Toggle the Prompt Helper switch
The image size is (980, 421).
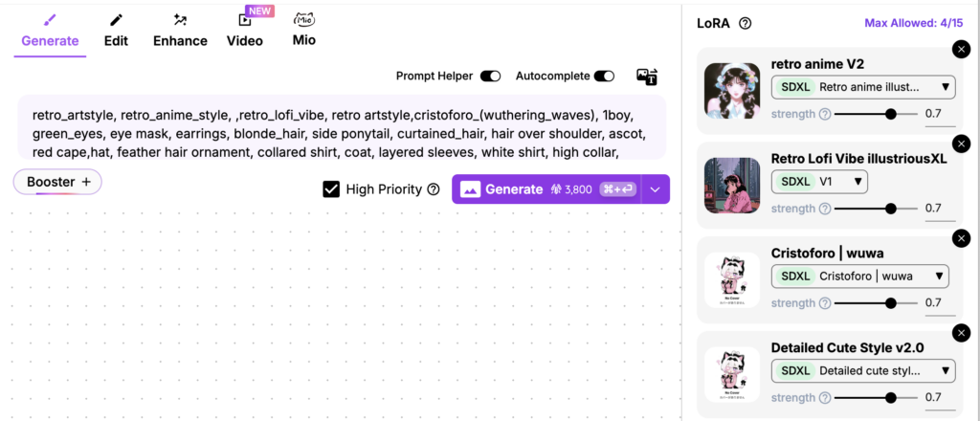pos(491,77)
